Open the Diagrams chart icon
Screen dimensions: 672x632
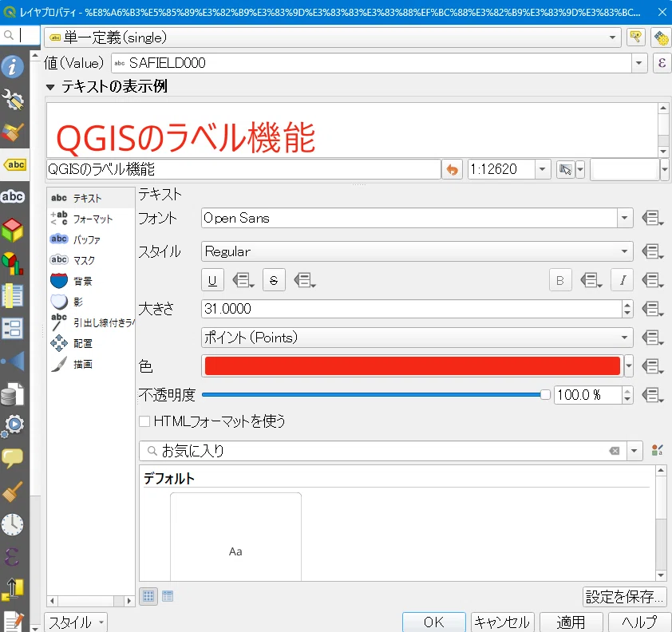(13, 263)
